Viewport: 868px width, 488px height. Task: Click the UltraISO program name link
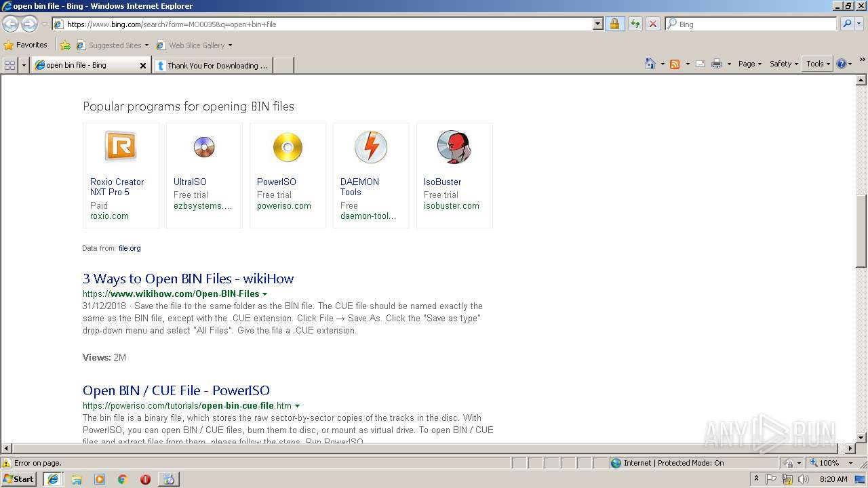pos(190,182)
